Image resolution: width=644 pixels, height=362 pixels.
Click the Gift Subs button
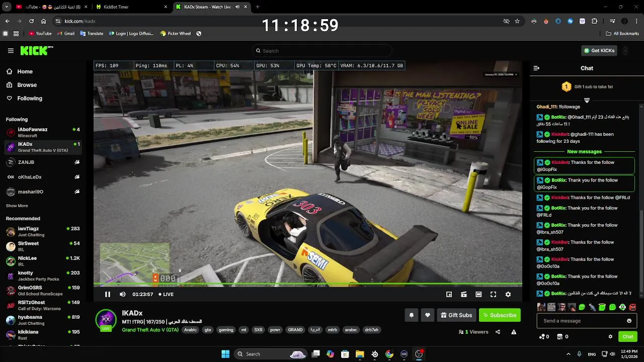[456, 315]
